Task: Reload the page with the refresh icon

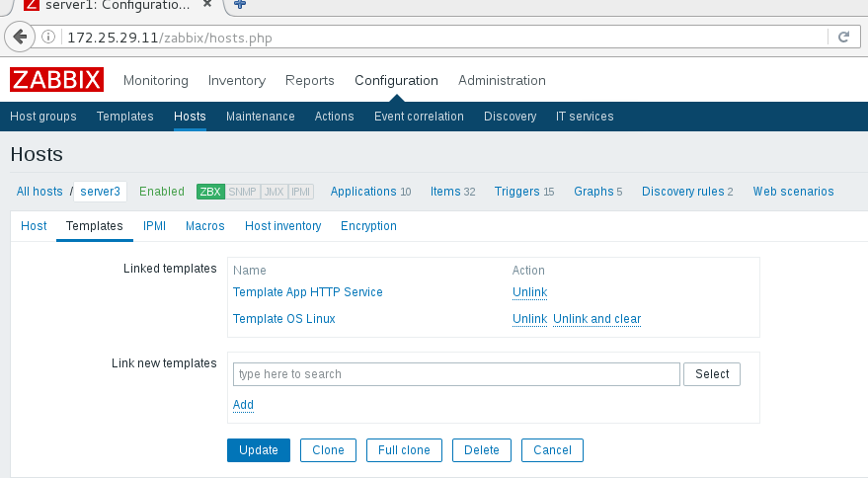Action: 843,38
